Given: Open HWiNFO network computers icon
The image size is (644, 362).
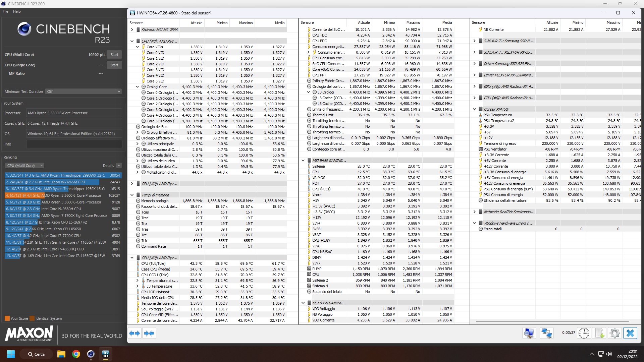Looking at the screenshot, I should coord(546,333).
